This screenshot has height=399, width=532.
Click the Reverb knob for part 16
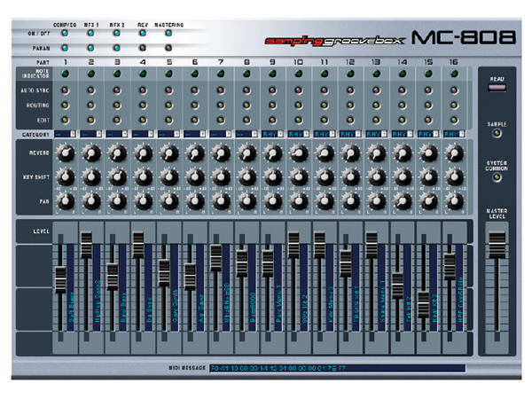(x=454, y=153)
